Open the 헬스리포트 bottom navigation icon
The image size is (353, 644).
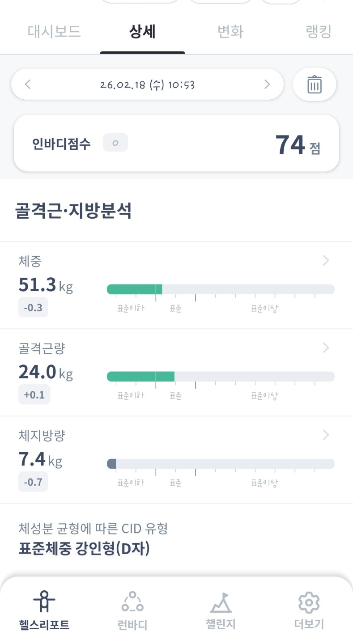[44, 602]
